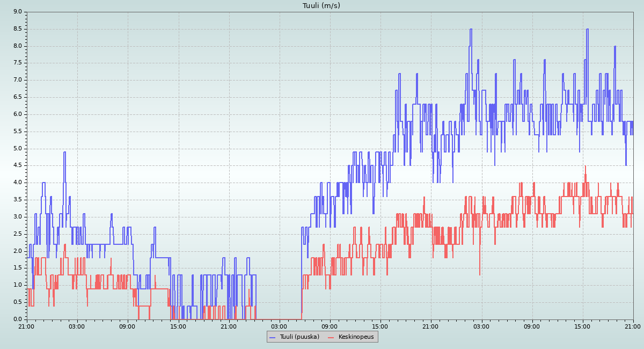644x349 pixels.
Task: Click the 1.0 y-axis tick label
Action: (18, 285)
